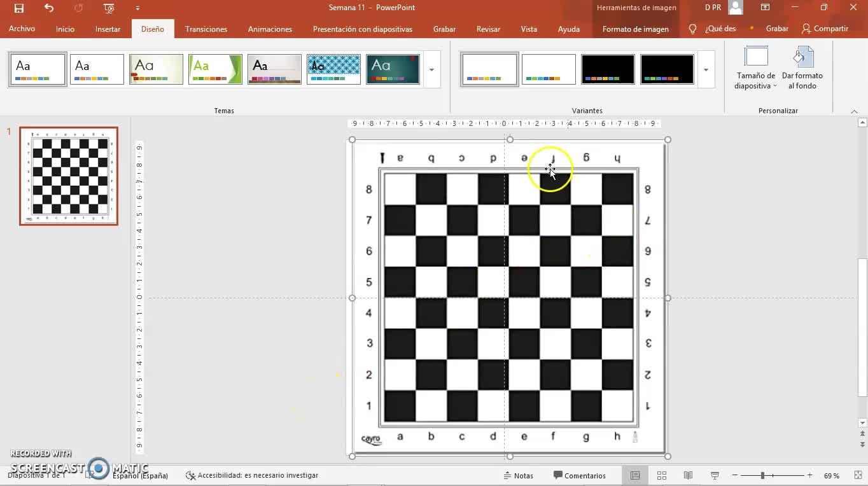Switch to Reading view
The width and height of the screenshot is (868, 486).
[688, 475]
